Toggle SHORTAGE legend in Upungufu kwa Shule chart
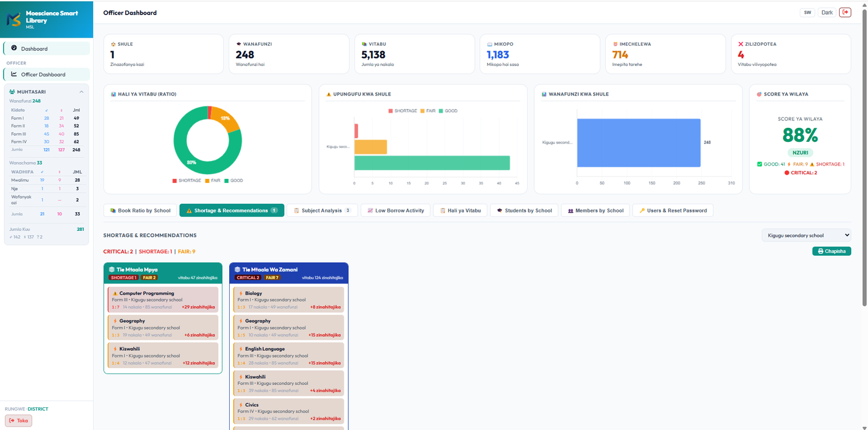The width and height of the screenshot is (868, 430). (x=403, y=111)
